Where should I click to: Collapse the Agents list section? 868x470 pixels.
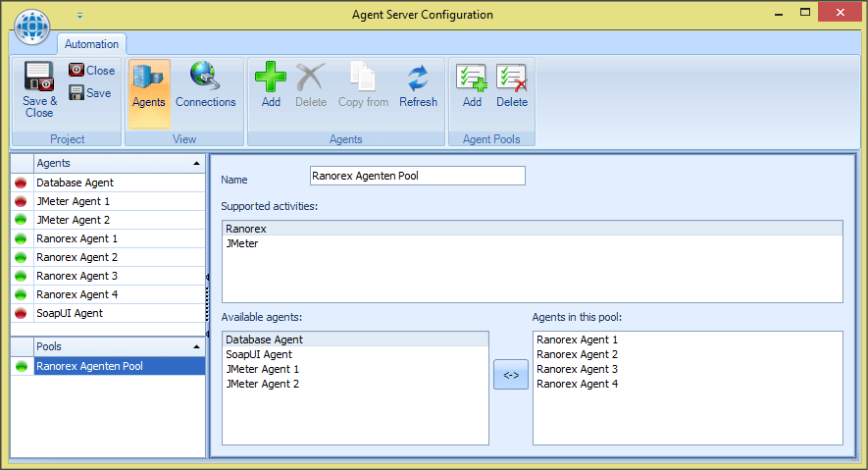click(x=196, y=163)
